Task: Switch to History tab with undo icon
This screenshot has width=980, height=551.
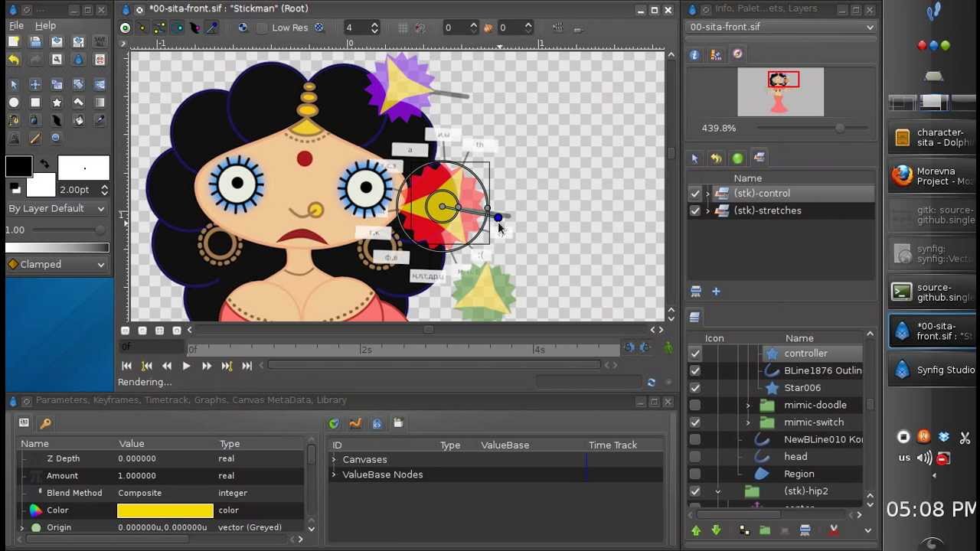Action: (716, 158)
